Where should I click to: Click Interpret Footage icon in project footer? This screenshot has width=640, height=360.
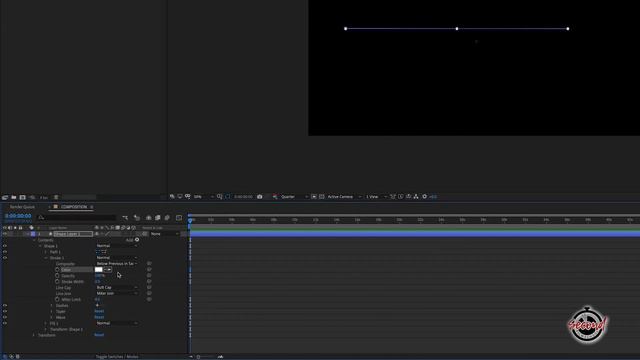(5, 197)
